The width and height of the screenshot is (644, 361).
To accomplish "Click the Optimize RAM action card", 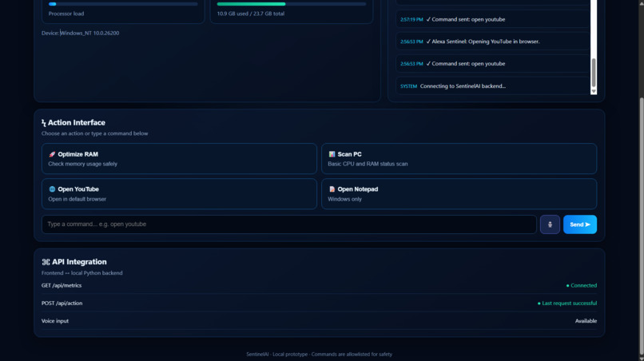I will pyautogui.click(x=179, y=158).
